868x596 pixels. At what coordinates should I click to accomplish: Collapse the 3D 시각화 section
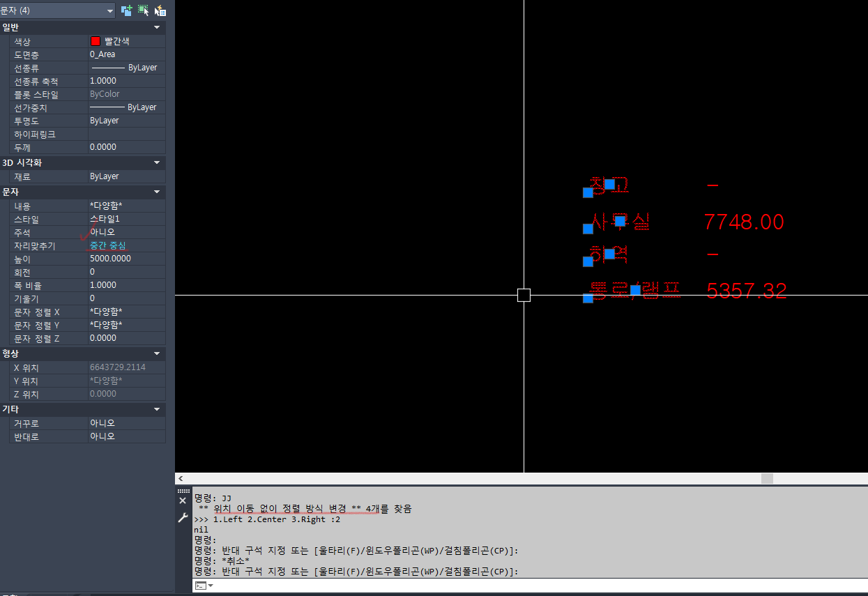coord(157,162)
